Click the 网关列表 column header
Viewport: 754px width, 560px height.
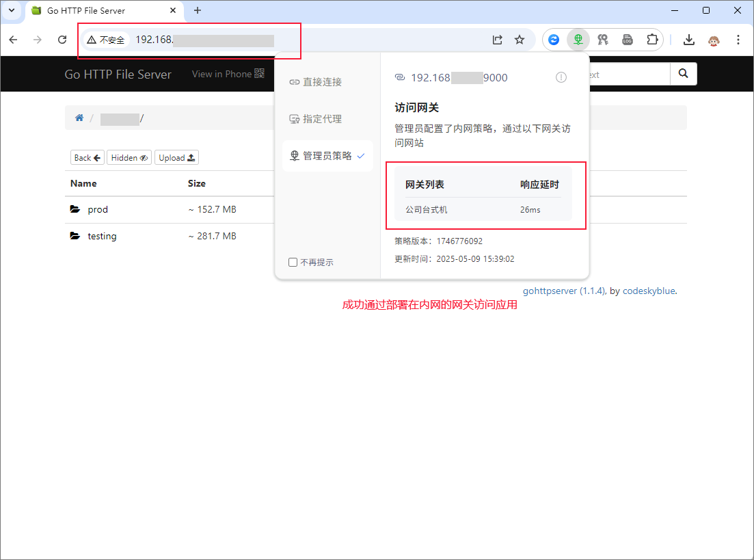coord(425,185)
